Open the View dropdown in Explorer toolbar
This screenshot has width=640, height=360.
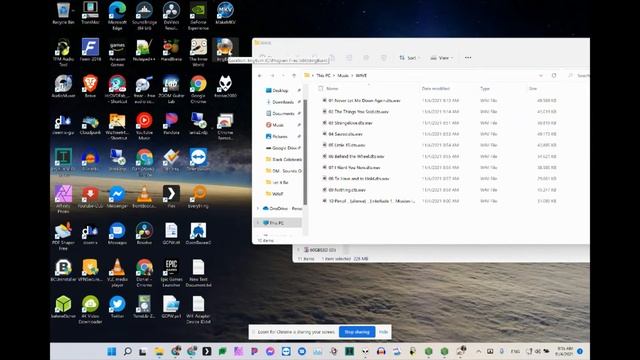point(442,58)
